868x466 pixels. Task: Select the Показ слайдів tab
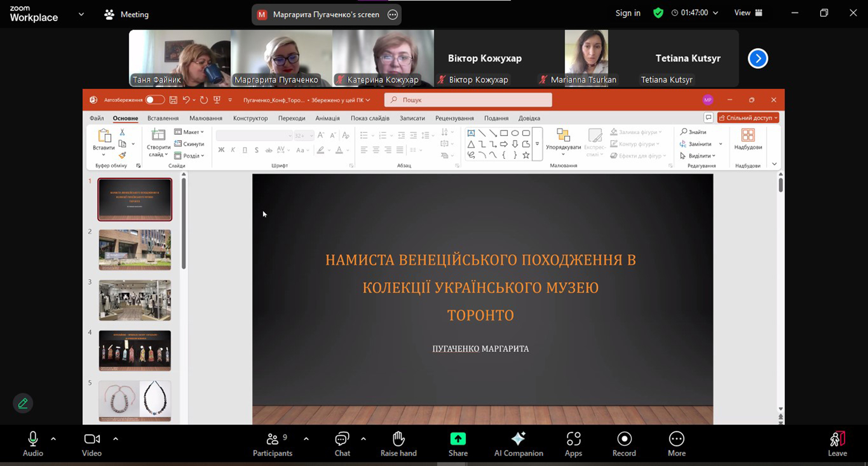(x=370, y=118)
